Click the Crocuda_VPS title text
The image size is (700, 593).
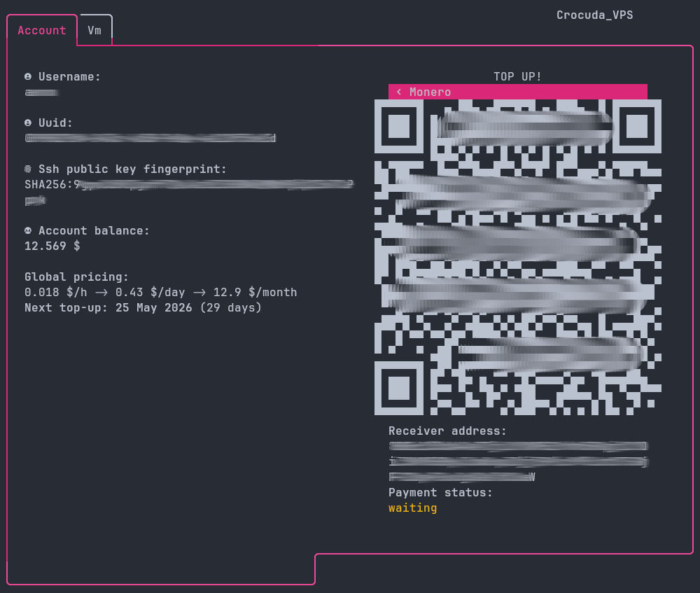pos(594,15)
